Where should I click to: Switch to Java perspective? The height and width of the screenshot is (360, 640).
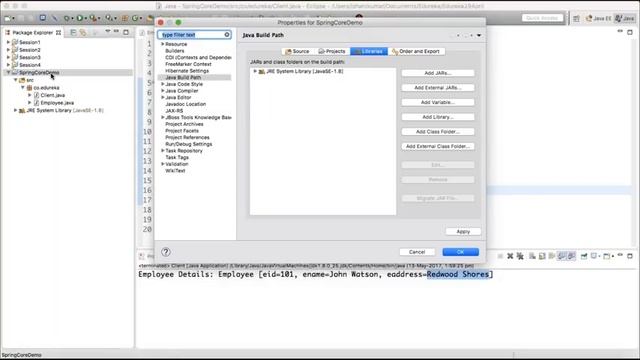625,18
